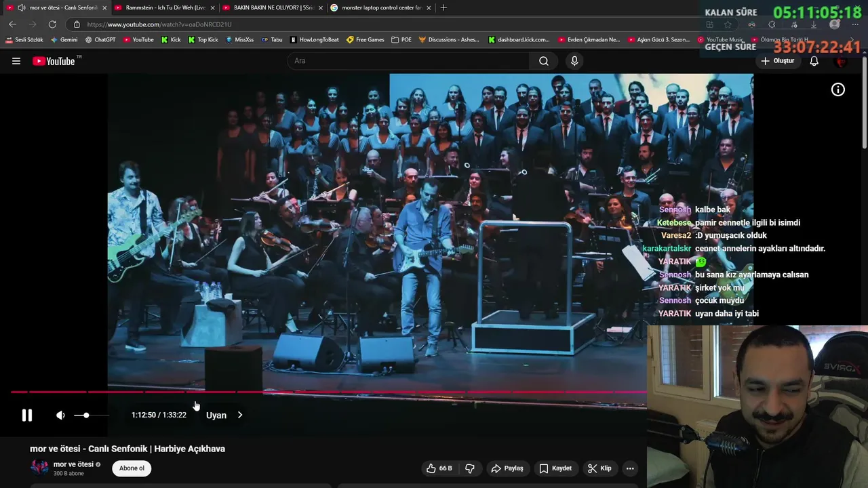Switch to the 'monster laptop control center' tab
Viewport: 868px width, 488px height.
coord(382,7)
